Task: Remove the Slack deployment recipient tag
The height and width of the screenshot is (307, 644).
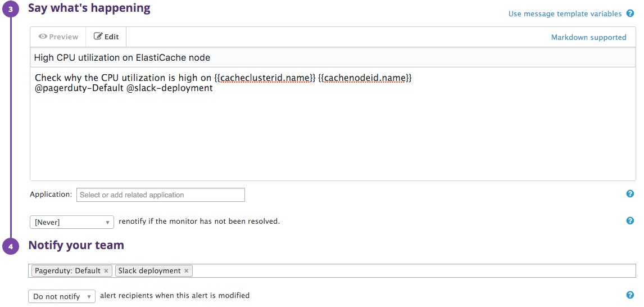Action: [187, 271]
